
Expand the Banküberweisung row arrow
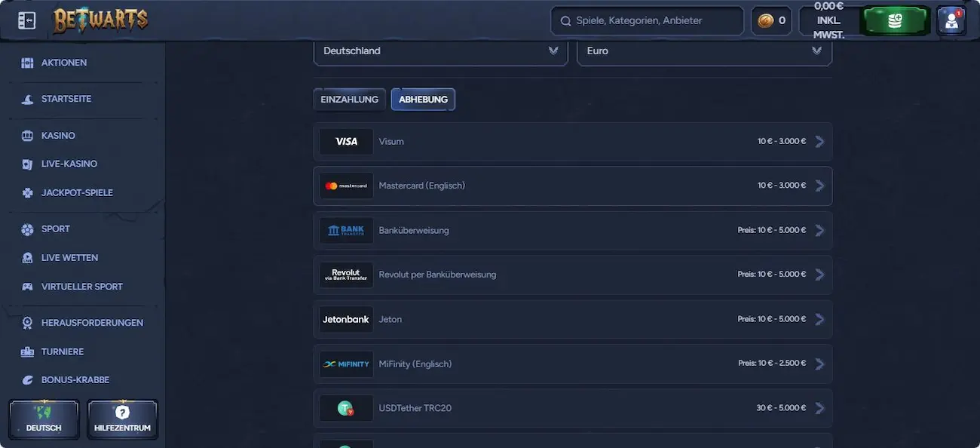[x=820, y=230]
